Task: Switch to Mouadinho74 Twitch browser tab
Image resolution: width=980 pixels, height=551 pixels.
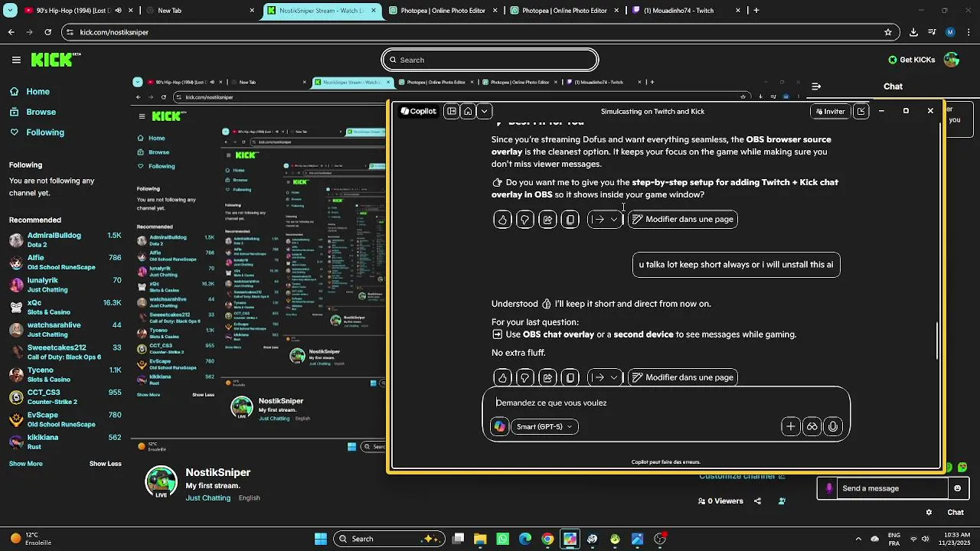Action: [x=686, y=11]
